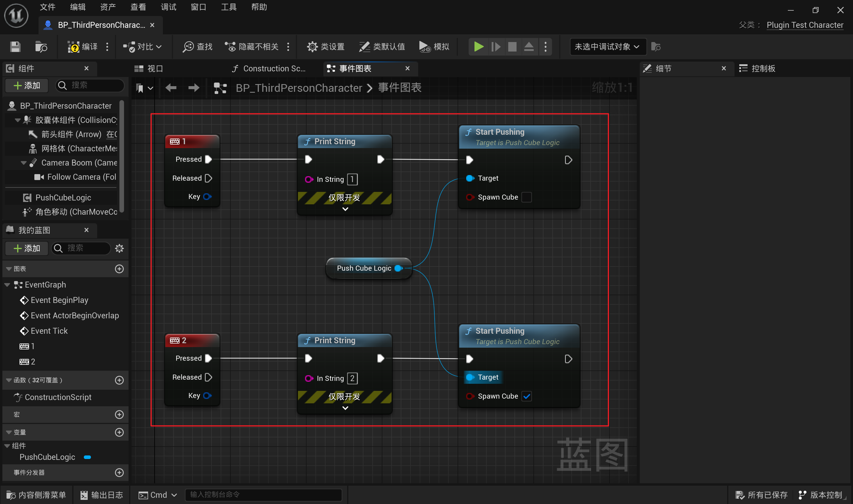Click the Compile blueprint icon
Viewport: 853px width, 504px height.
click(73, 46)
